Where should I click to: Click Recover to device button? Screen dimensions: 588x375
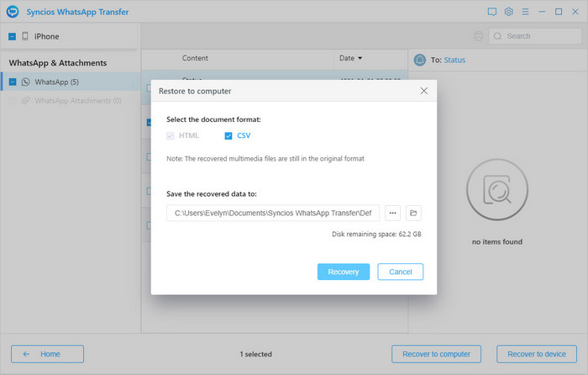click(x=537, y=354)
